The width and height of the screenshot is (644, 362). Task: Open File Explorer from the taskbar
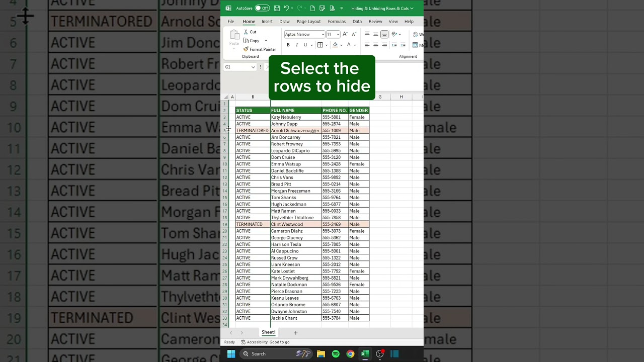click(x=321, y=354)
